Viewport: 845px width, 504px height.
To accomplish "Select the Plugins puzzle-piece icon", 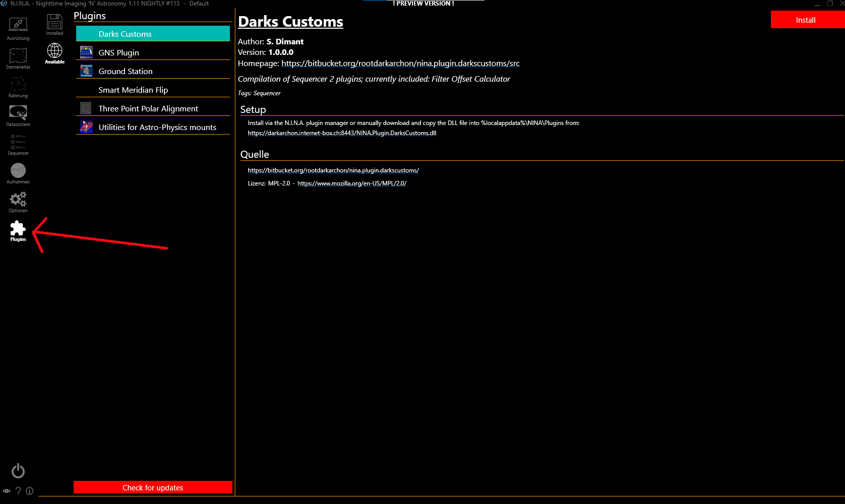I will tap(18, 230).
